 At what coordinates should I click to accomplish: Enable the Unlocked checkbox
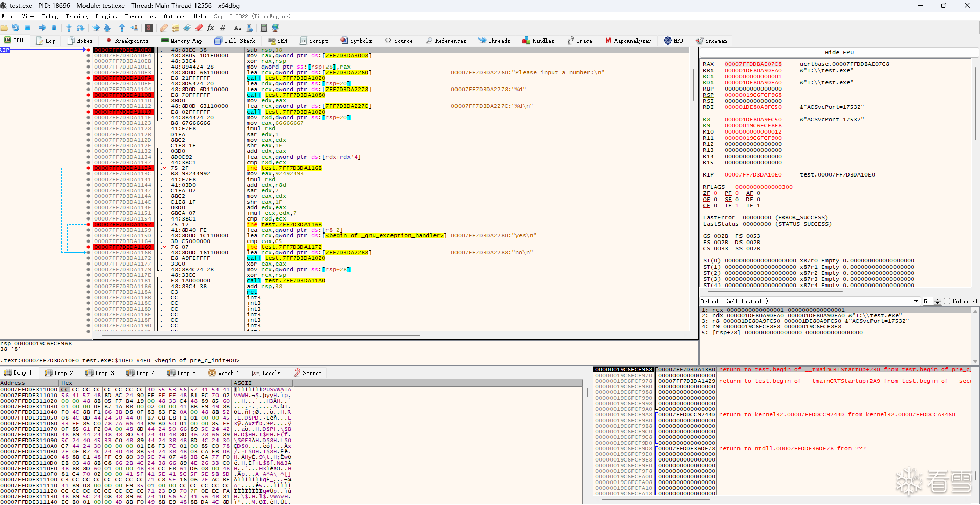click(x=947, y=301)
